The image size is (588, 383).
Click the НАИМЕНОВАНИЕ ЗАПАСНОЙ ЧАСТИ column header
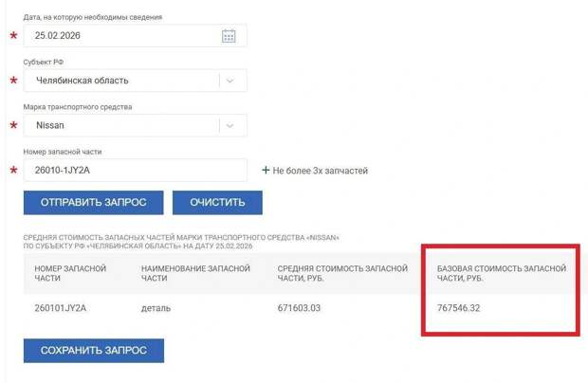coord(195,274)
